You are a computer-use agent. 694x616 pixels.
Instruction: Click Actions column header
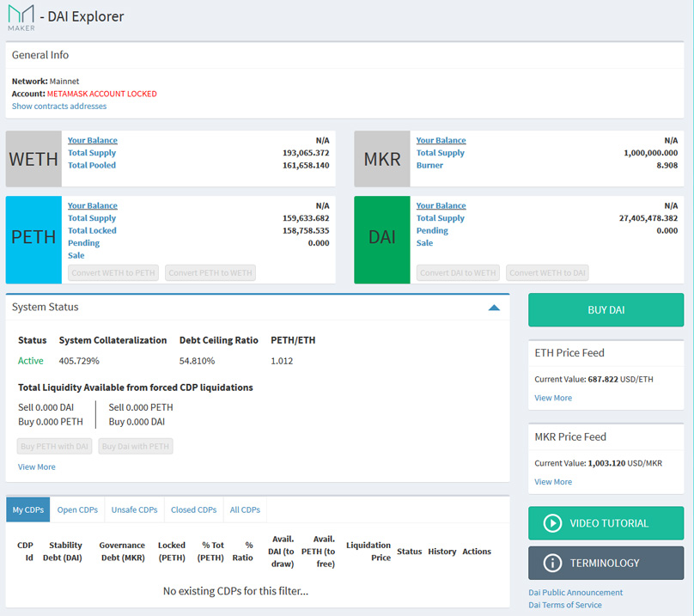[x=477, y=552]
